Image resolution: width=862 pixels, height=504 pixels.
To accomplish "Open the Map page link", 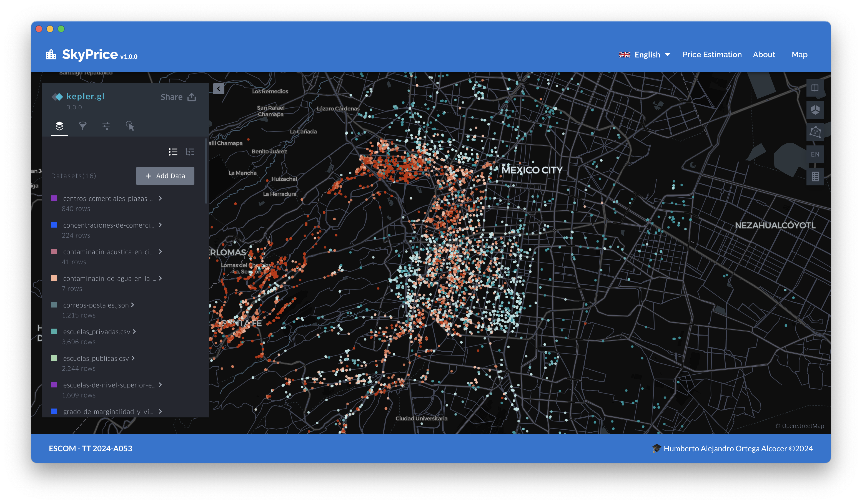I will click(x=800, y=54).
